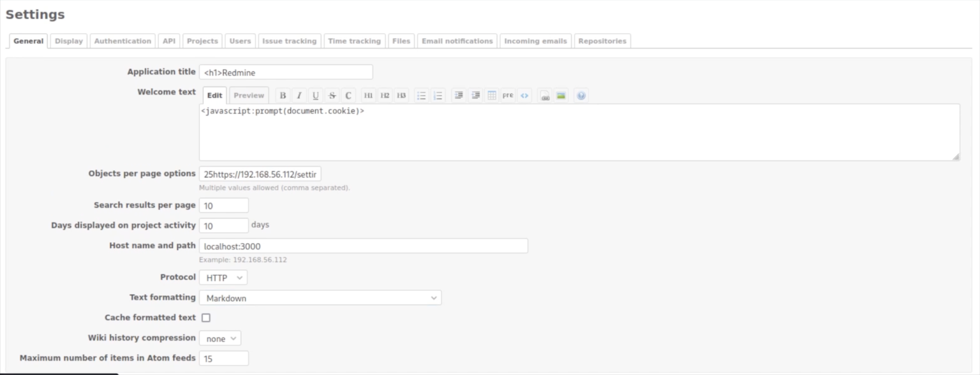Open the Protocol dropdown
This screenshot has width=980, height=375.
(x=223, y=277)
